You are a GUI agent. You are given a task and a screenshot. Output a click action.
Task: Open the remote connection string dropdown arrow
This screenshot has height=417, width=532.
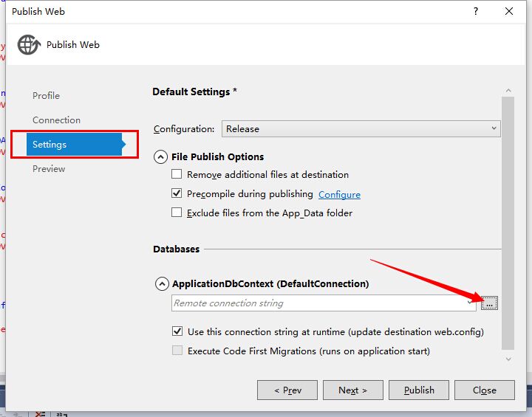470,303
